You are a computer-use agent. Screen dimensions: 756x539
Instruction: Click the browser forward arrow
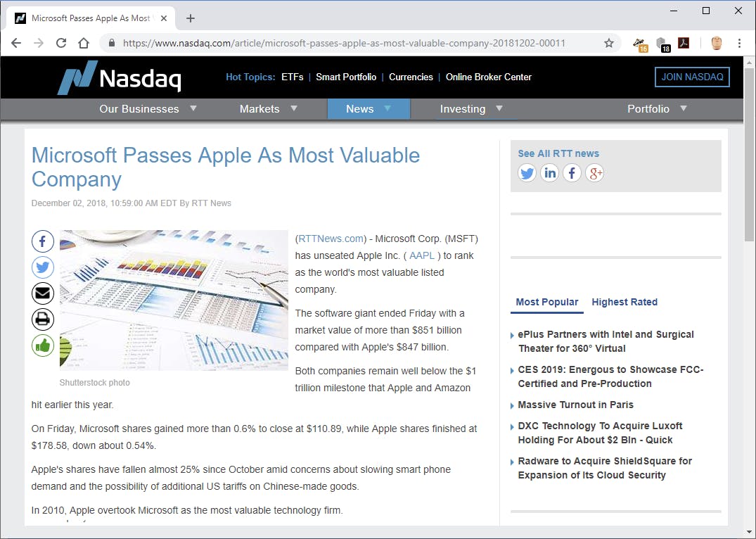[39, 43]
